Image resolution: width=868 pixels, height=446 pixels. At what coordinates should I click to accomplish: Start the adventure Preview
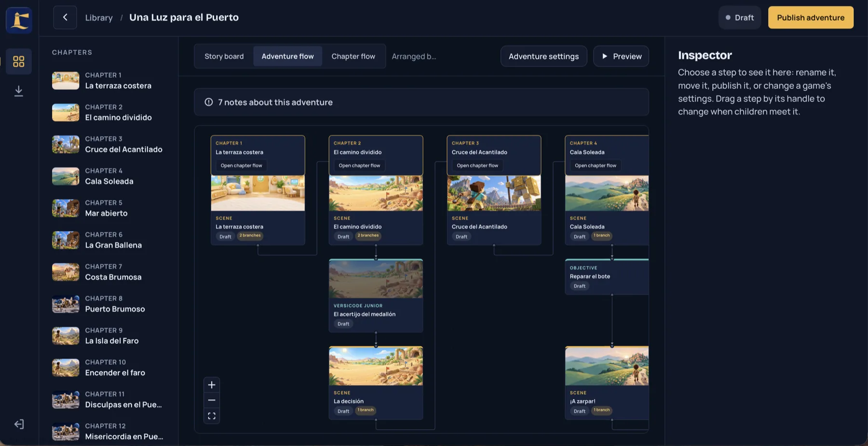pos(621,56)
